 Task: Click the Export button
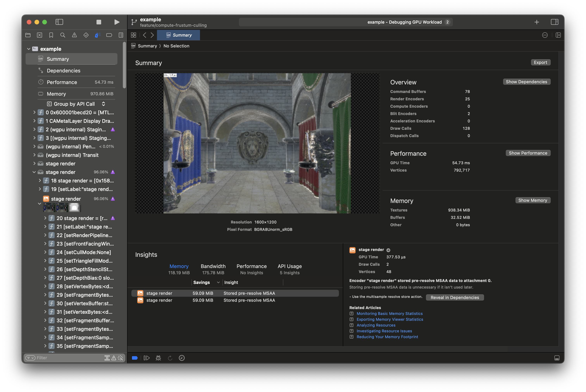pos(540,62)
